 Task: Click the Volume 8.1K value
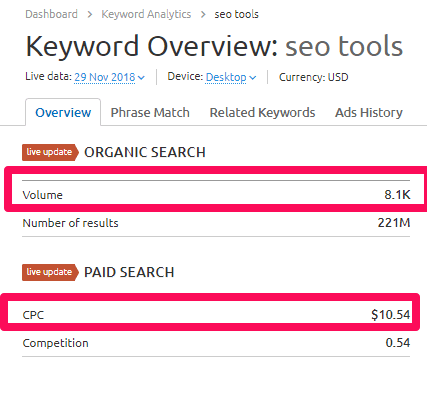click(397, 195)
